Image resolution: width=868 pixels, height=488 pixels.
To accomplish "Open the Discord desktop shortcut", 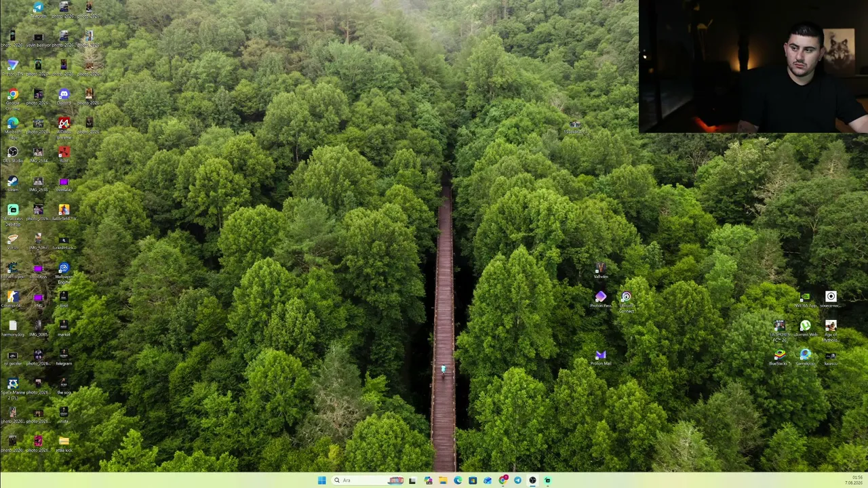I will click(64, 98).
